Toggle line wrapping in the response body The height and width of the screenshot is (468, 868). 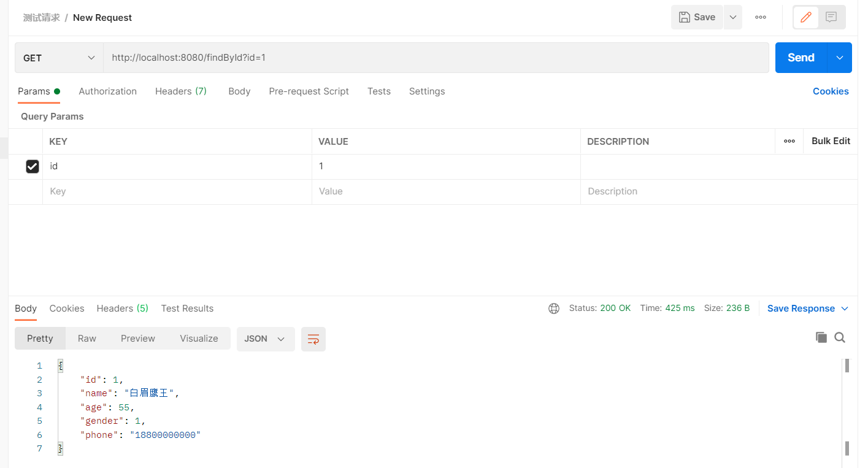coord(313,339)
